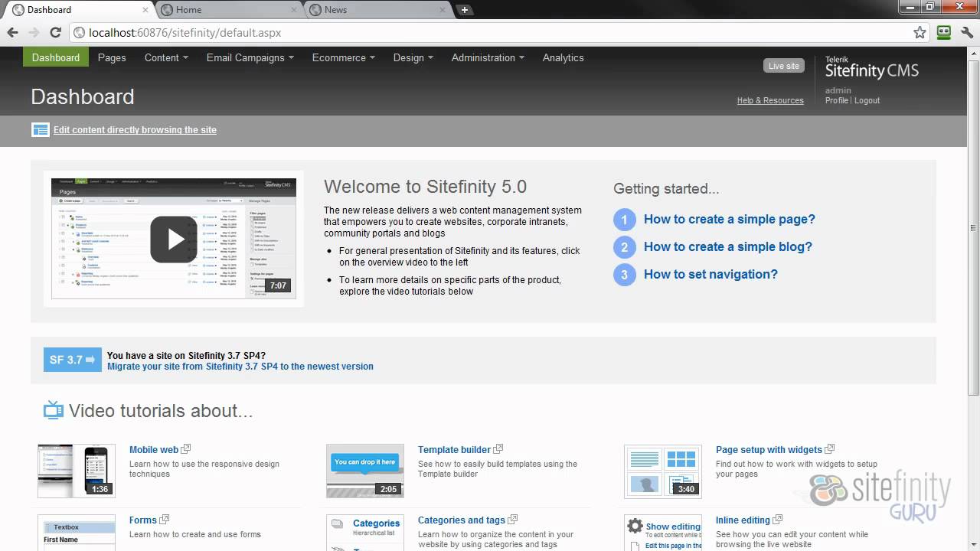Open the Template builder video thumbnail

(365, 471)
